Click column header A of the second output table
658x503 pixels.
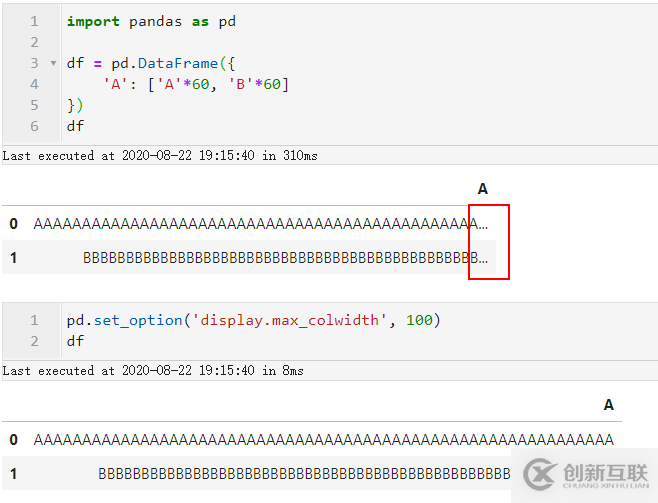click(x=608, y=405)
